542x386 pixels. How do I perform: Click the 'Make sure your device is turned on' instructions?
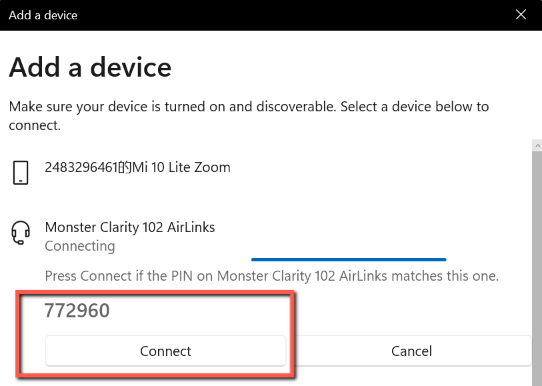[x=249, y=116]
